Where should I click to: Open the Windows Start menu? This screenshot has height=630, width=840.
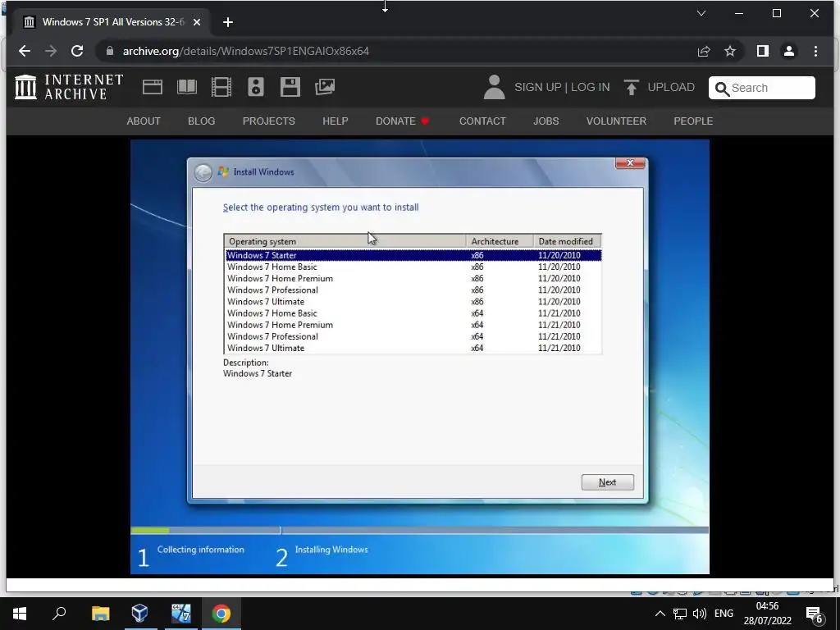tap(20, 614)
